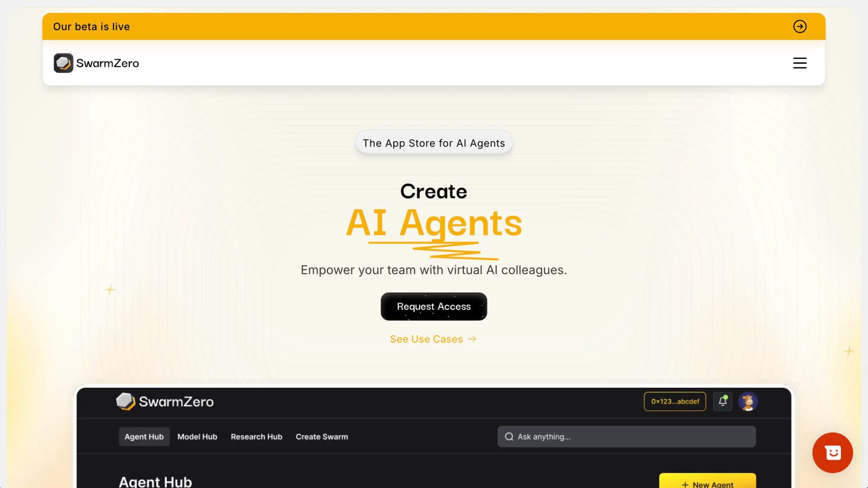Click the 0x123...abcdef wallet address button
The height and width of the screenshot is (488, 868).
[675, 401]
